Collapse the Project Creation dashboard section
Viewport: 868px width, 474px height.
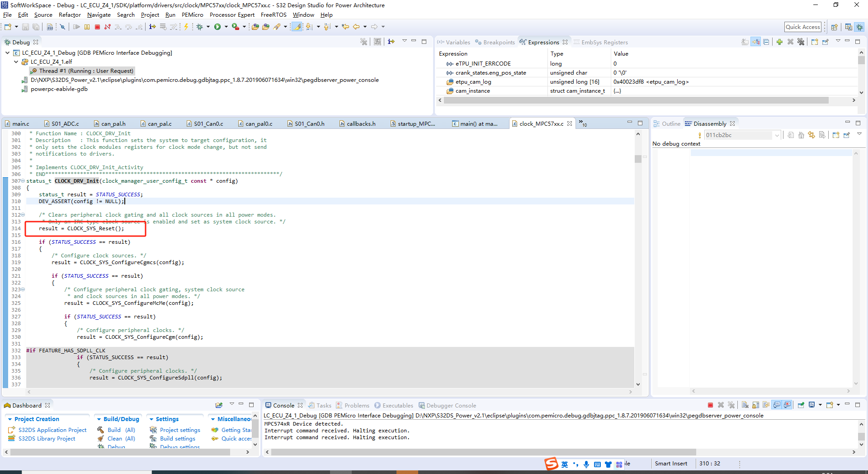9,419
